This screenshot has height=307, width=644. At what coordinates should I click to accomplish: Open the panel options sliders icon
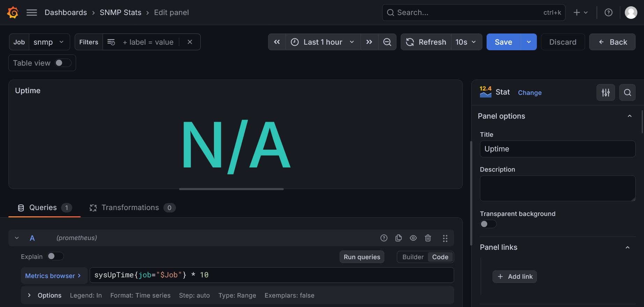(x=606, y=92)
